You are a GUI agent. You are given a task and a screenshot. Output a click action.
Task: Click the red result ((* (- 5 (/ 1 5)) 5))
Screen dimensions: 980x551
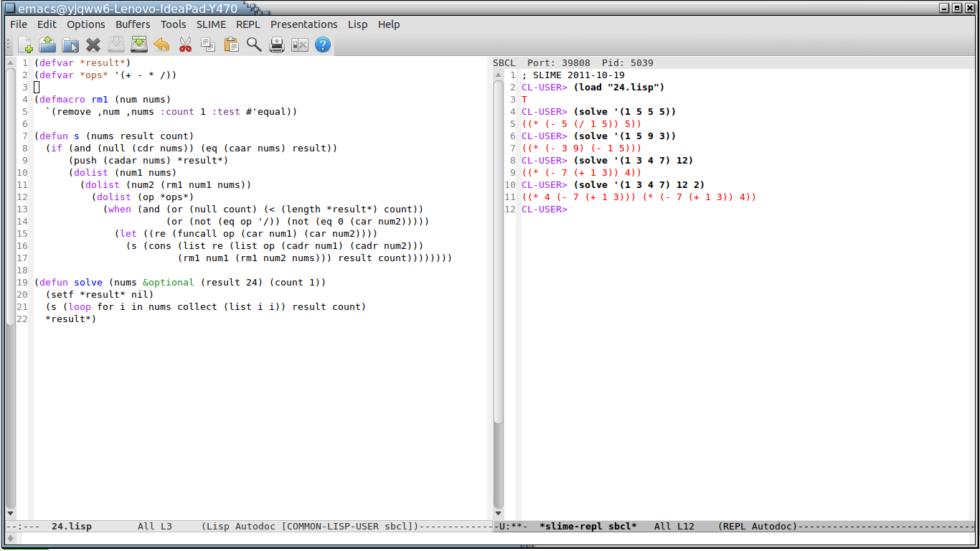point(582,124)
